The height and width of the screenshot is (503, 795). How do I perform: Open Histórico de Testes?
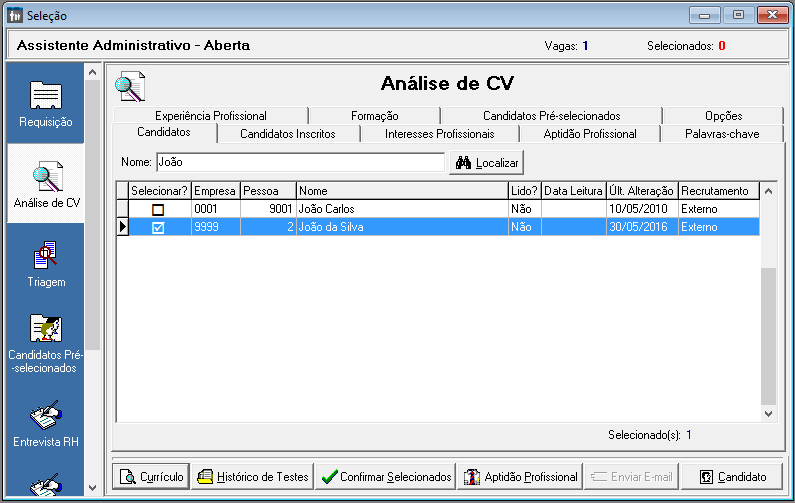(x=252, y=477)
